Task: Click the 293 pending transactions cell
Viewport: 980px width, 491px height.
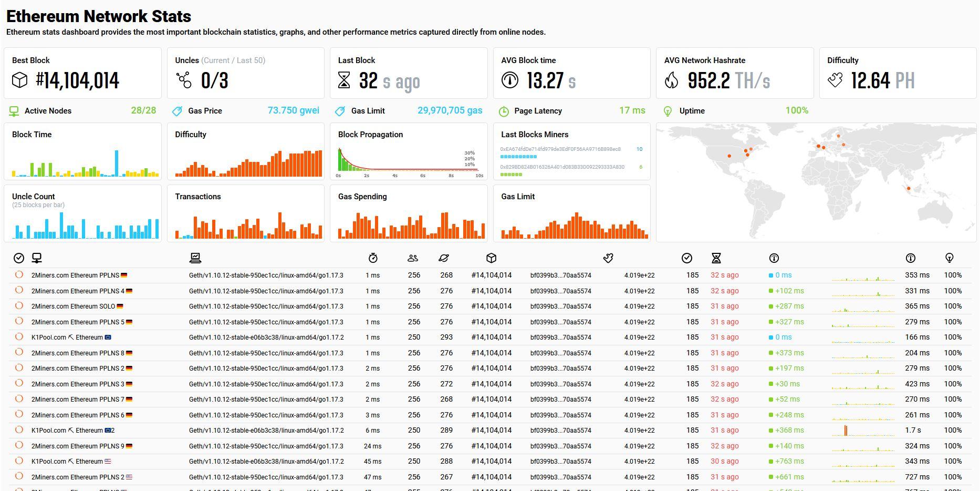Action: (x=446, y=337)
